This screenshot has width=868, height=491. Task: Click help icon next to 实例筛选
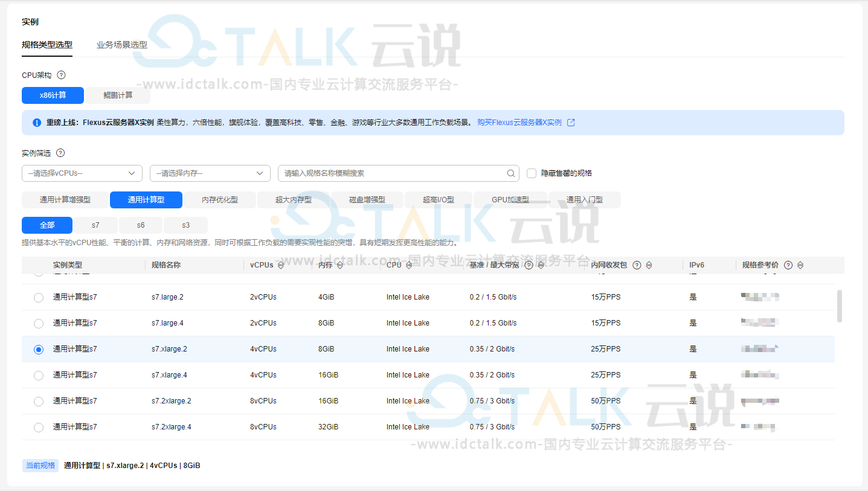(60, 153)
